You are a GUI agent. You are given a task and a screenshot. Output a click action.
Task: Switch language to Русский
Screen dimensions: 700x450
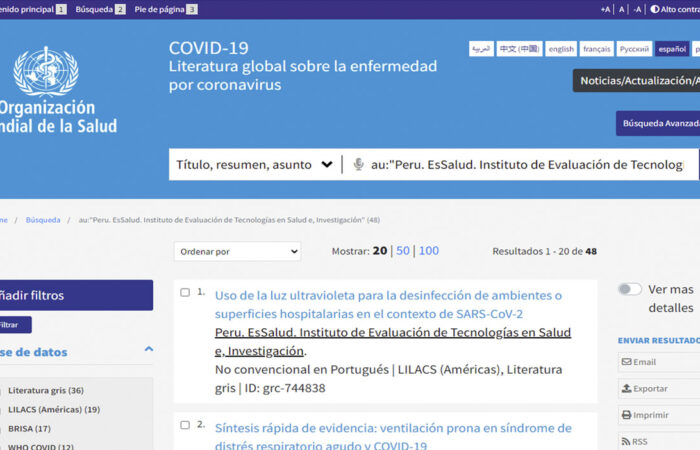(634, 49)
